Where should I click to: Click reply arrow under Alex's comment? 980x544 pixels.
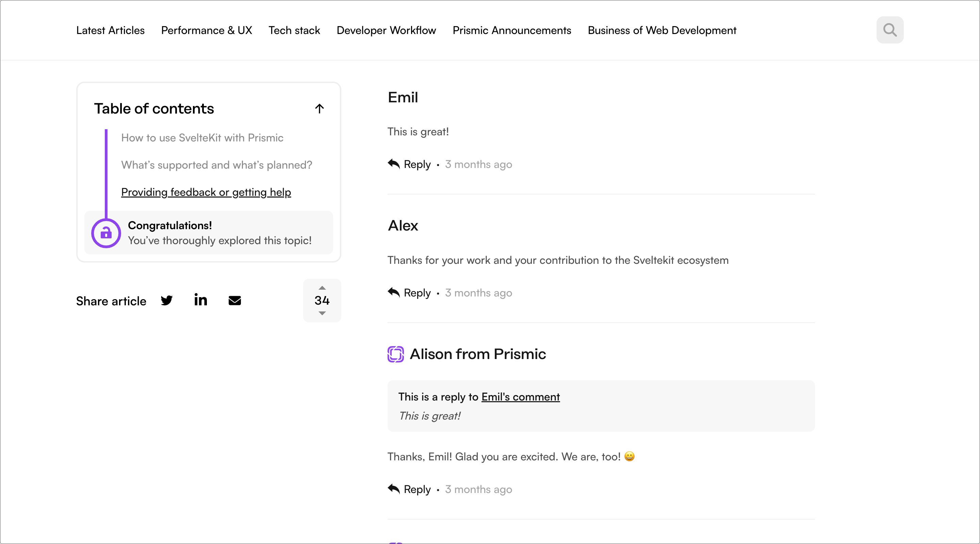[x=394, y=292]
